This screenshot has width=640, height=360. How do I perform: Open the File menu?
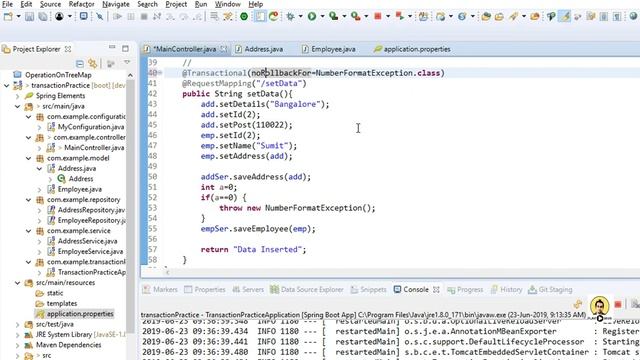[7, 4]
